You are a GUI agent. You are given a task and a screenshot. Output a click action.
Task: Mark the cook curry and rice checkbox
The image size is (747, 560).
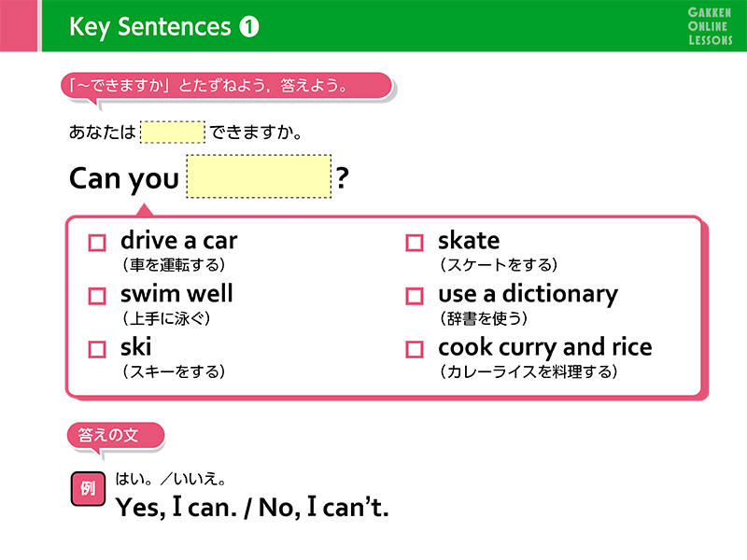(414, 349)
